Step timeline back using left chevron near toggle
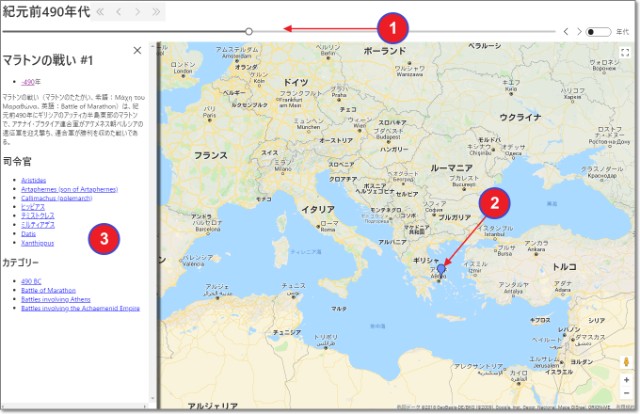This screenshot has height=414, width=640. coord(566,32)
